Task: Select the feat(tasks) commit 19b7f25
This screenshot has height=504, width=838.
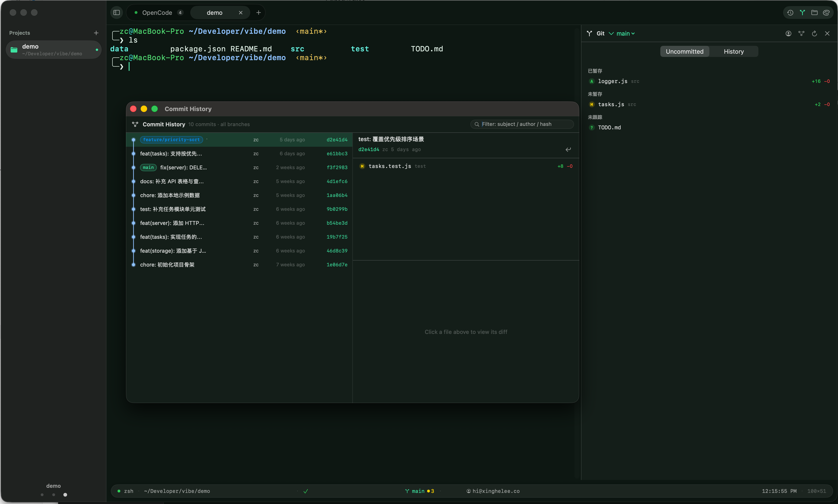Action: click(x=239, y=237)
